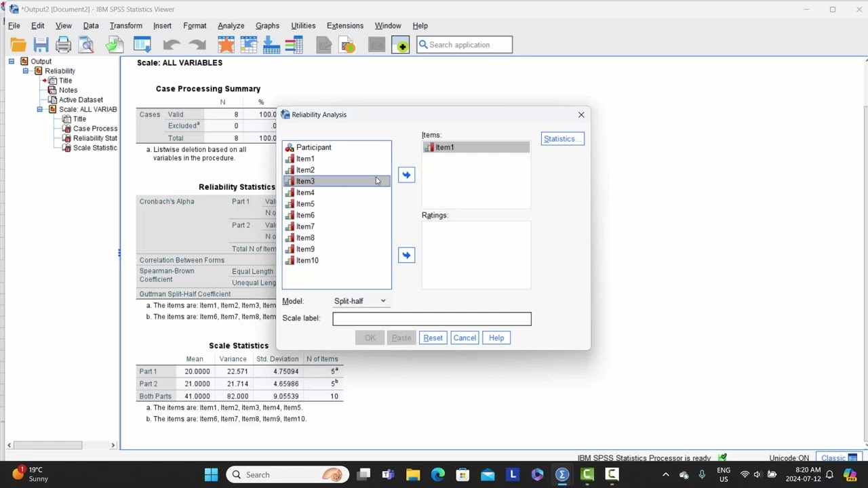
Task: Select Participant in the variable list
Action: pos(336,147)
